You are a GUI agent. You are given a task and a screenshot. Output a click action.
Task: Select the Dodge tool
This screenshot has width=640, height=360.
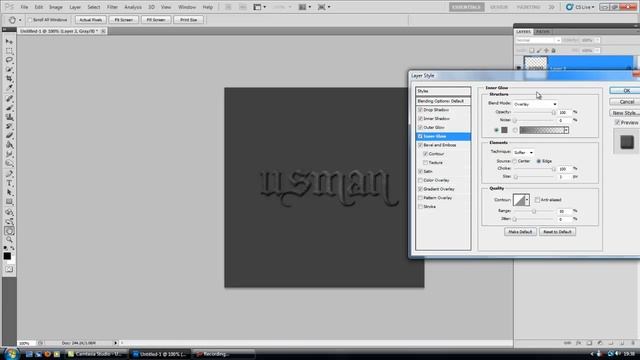point(9,163)
